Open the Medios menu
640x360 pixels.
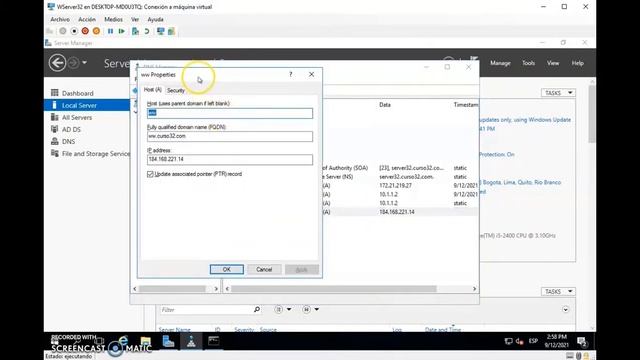click(113, 19)
